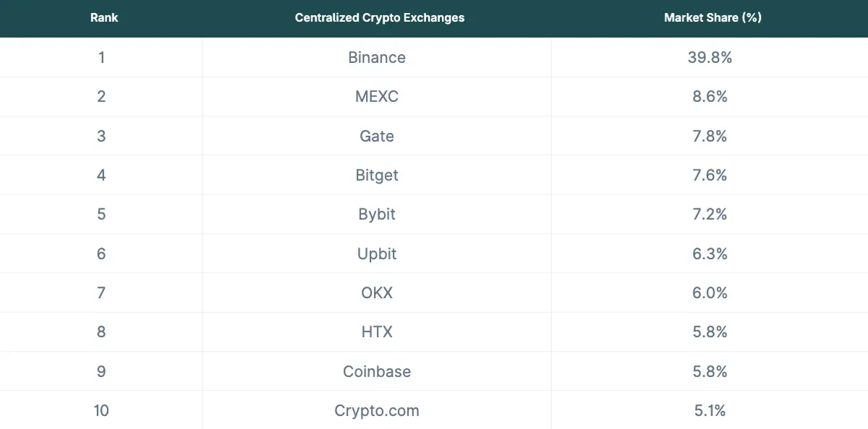Viewport: 868px width, 429px height.
Task: Click the 8.6% market share value
Action: tap(710, 96)
